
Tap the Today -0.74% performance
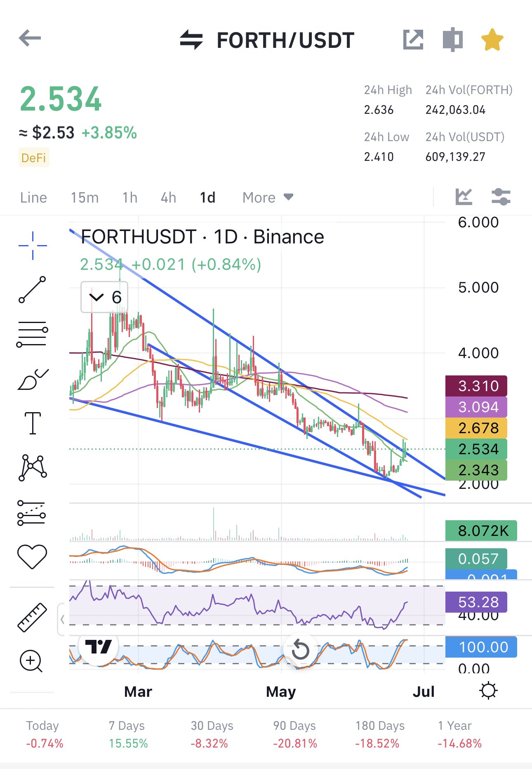(44, 734)
